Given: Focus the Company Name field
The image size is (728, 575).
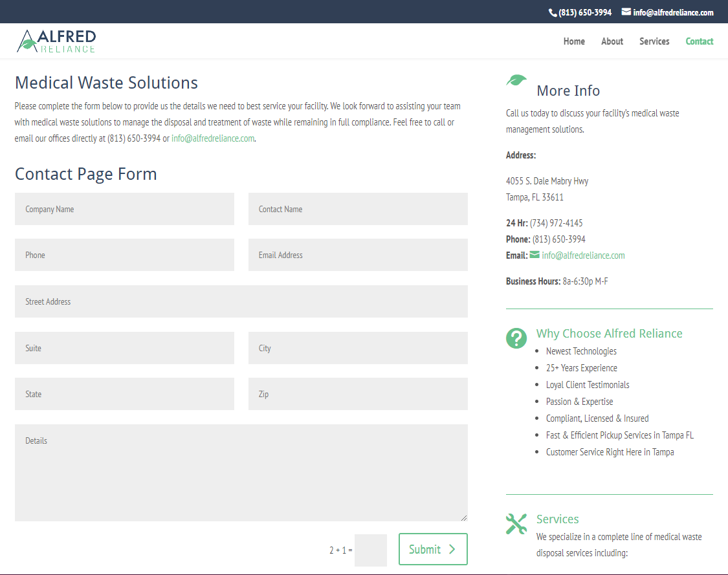Looking at the screenshot, I should (124, 210).
